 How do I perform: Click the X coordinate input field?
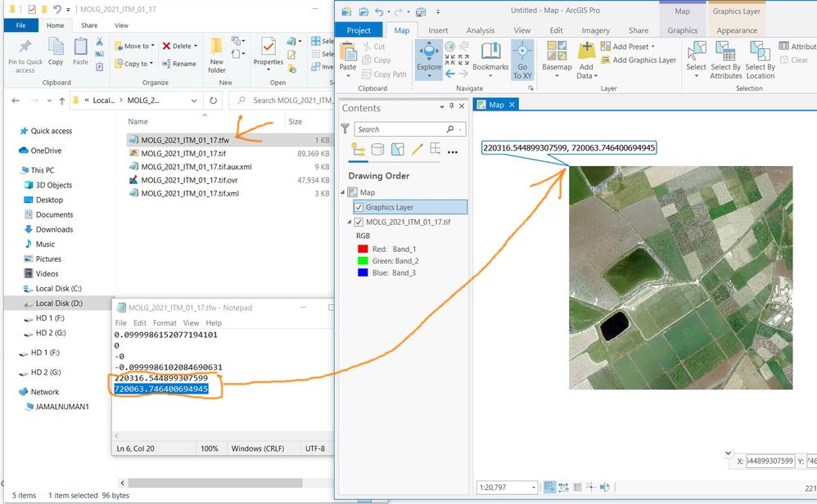(x=770, y=461)
